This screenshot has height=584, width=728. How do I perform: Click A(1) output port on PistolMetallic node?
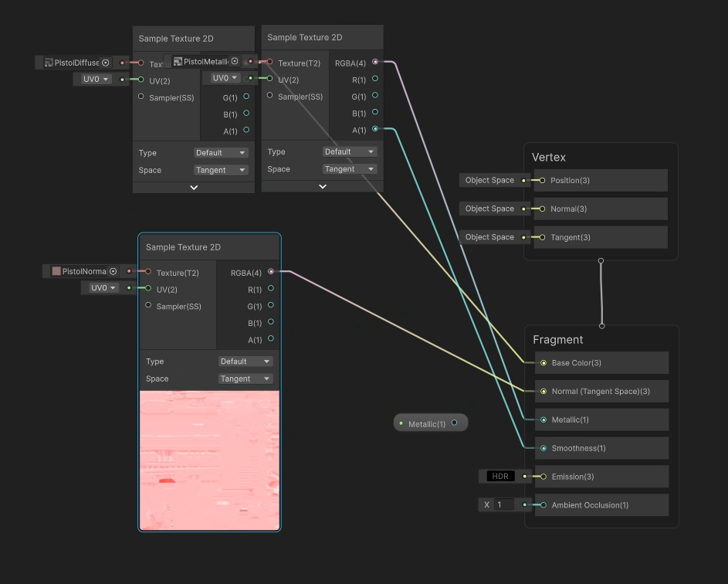(375, 129)
